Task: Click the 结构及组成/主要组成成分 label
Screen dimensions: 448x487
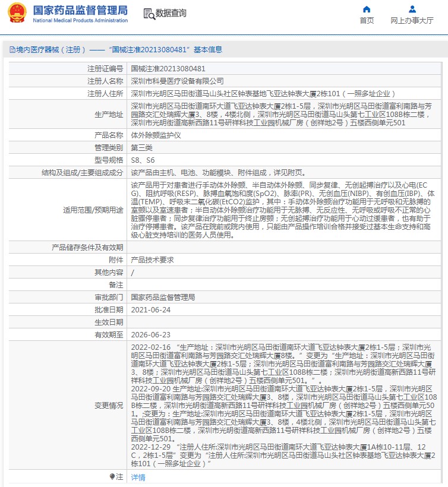Action: [x=83, y=173]
